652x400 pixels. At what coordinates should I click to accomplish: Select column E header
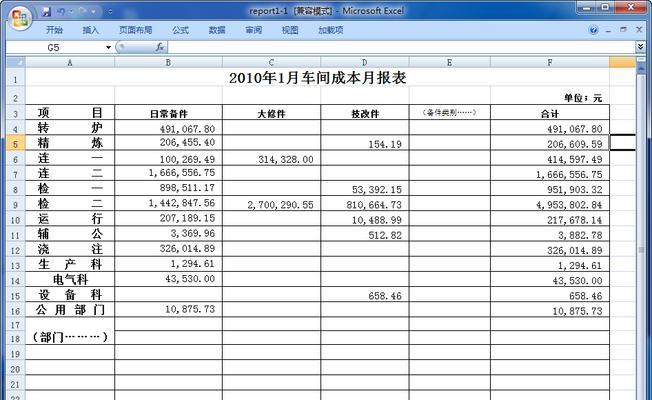coord(449,62)
